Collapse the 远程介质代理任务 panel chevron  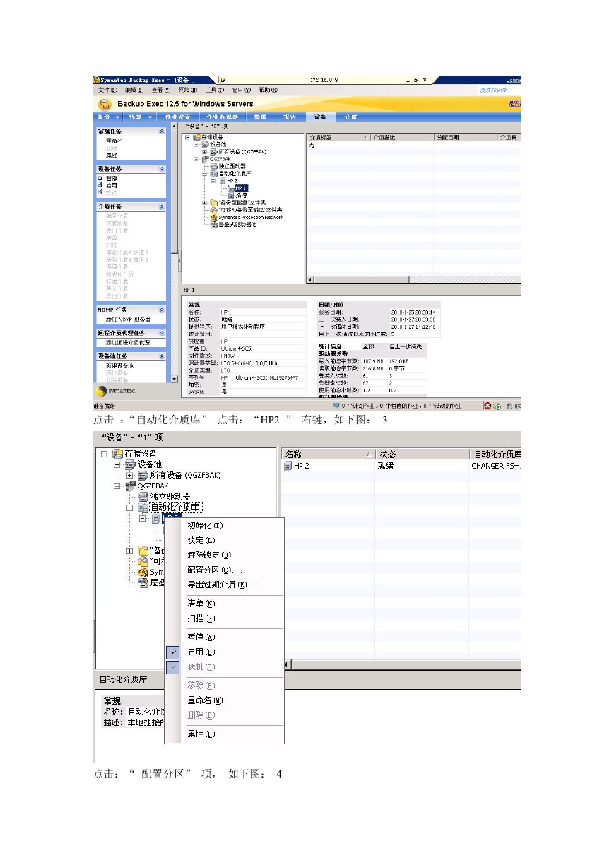162,333
